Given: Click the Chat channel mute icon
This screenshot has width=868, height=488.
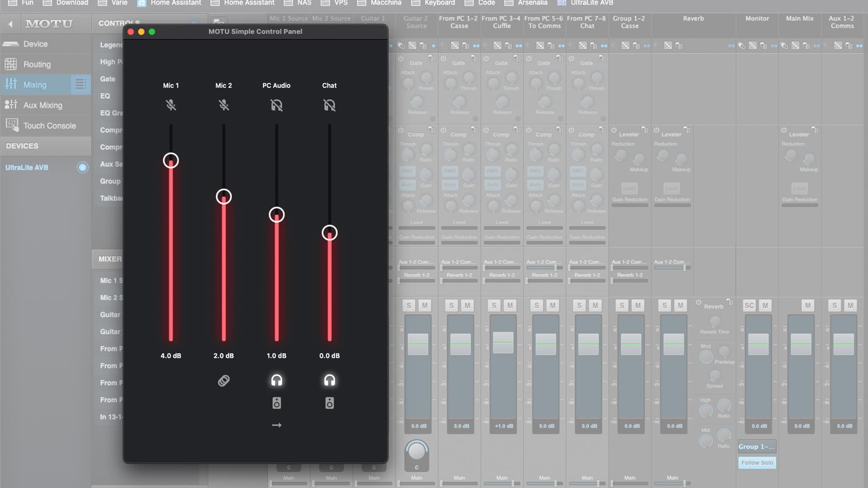Looking at the screenshot, I should (x=330, y=105).
